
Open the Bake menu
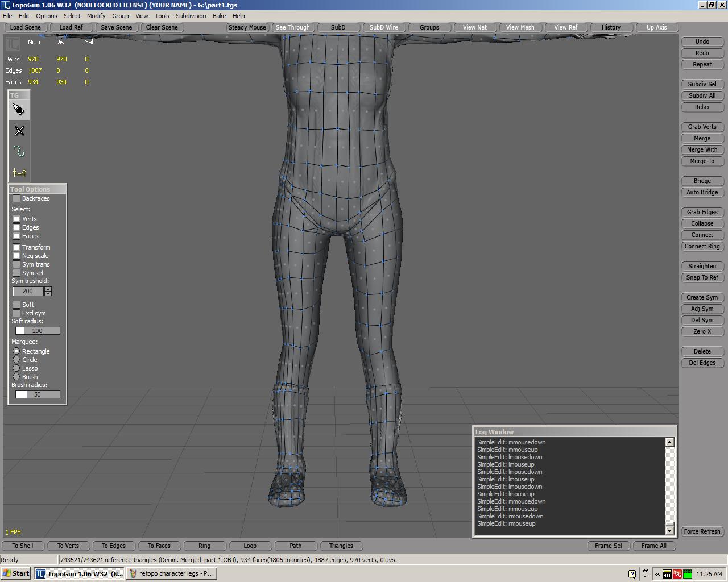[219, 16]
